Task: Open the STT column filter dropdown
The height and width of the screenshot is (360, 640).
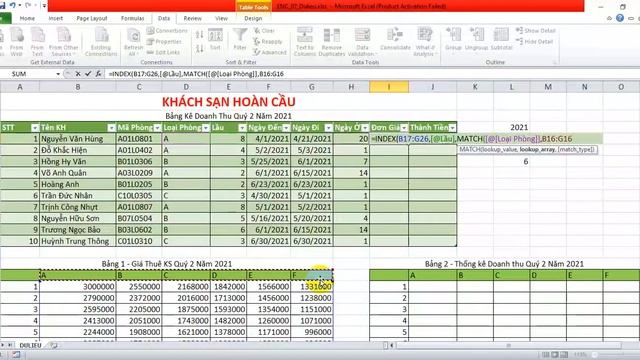Action: tap(35, 128)
